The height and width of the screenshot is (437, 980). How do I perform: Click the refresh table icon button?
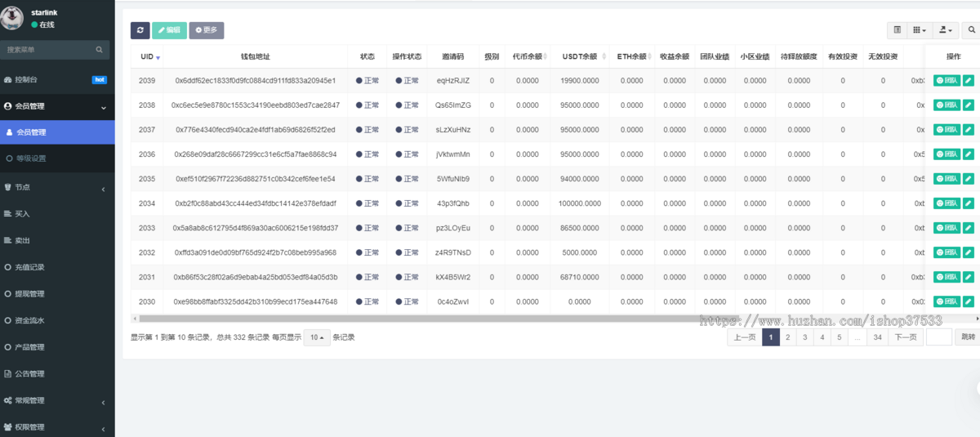[140, 30]
